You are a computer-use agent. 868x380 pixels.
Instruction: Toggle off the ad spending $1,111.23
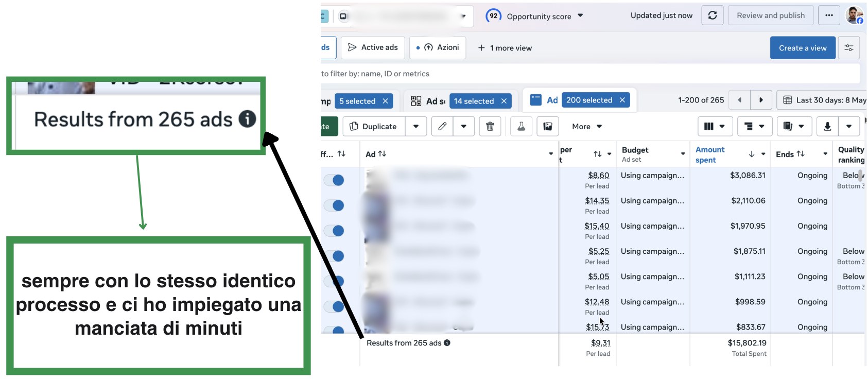pos(334,281)
